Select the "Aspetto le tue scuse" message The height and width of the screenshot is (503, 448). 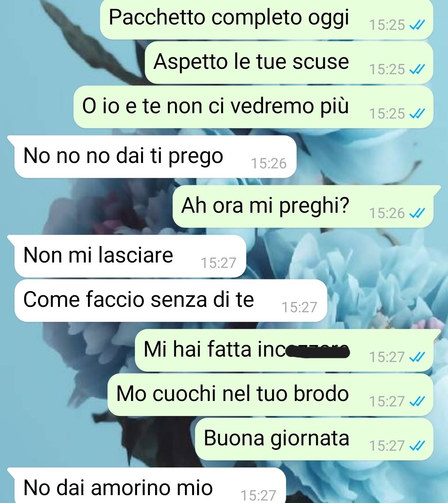[x=289, y=62]
